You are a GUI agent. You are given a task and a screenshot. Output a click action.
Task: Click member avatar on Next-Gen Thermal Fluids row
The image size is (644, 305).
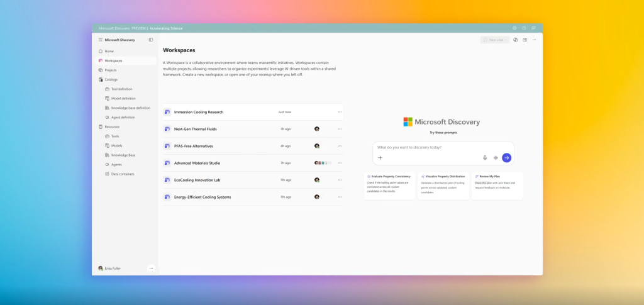click(317, 129)
